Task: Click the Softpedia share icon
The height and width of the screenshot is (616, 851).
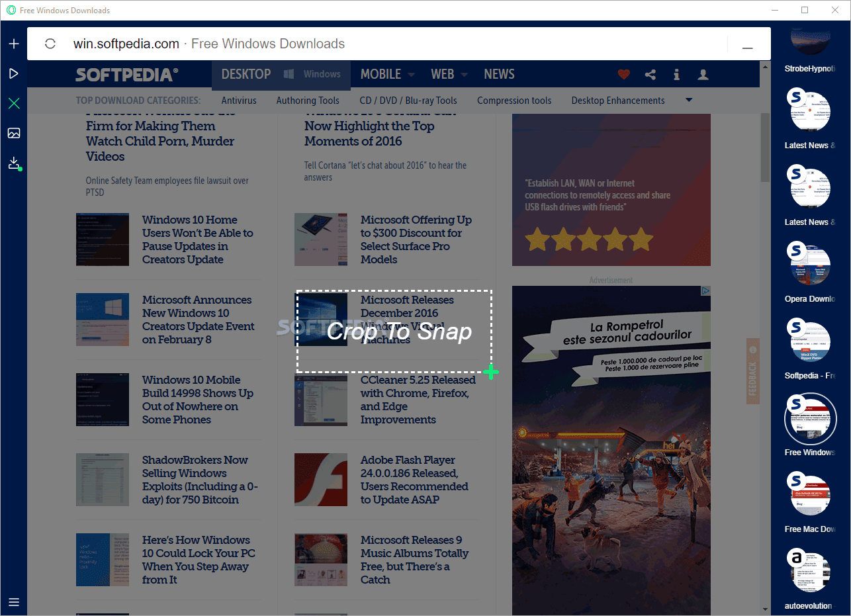Action: click(650, 74)
